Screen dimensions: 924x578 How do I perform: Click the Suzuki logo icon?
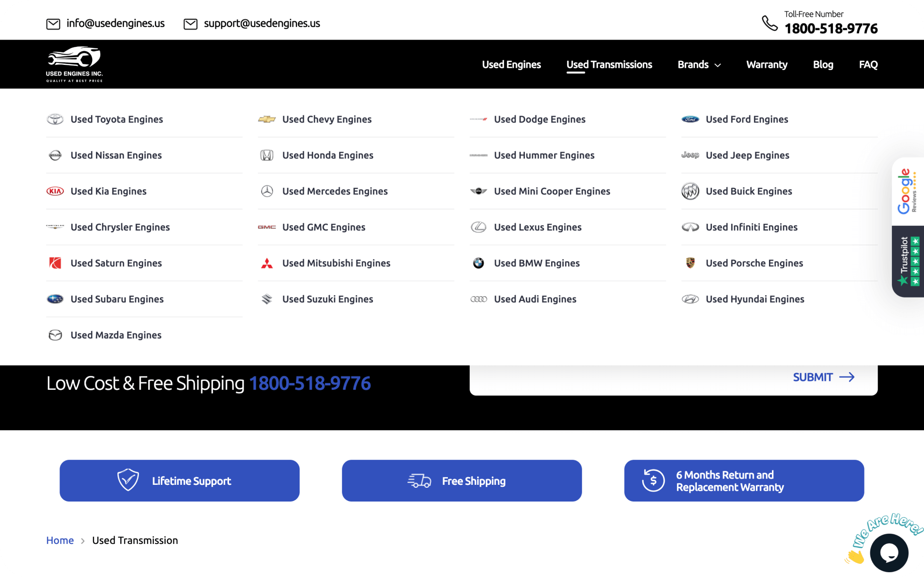[267, 299]
